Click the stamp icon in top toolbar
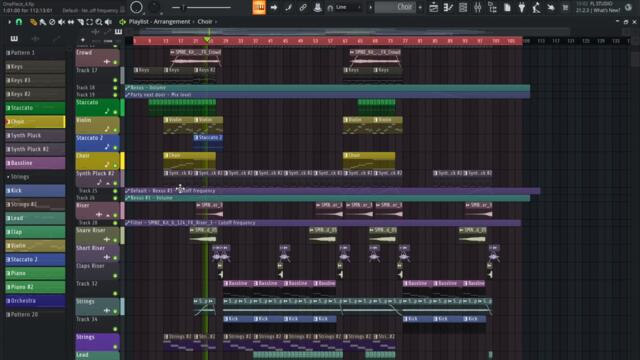The width and height of the screenshot is (640, 360). pos(317,7)
